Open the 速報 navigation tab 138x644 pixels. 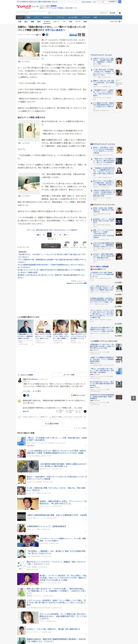[x=28, y=17]
